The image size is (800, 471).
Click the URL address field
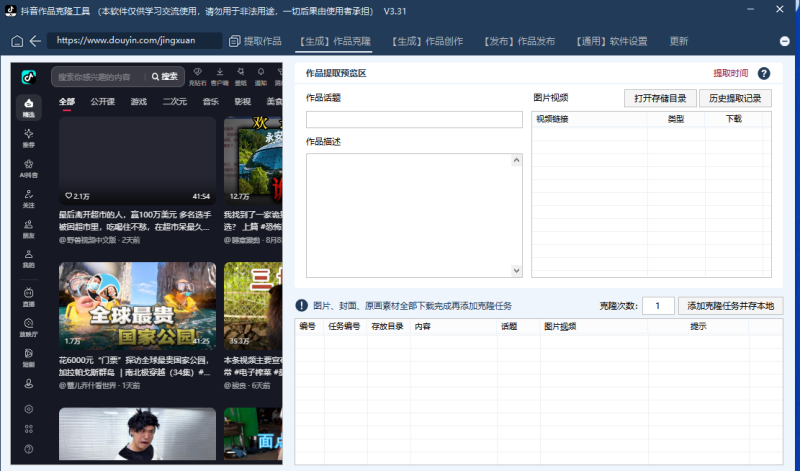135,41
